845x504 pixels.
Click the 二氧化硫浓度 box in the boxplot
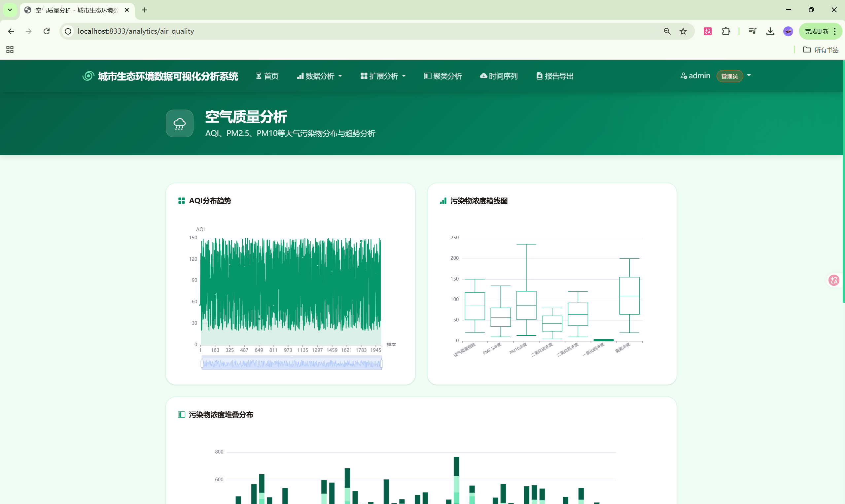tap(552, 323)
